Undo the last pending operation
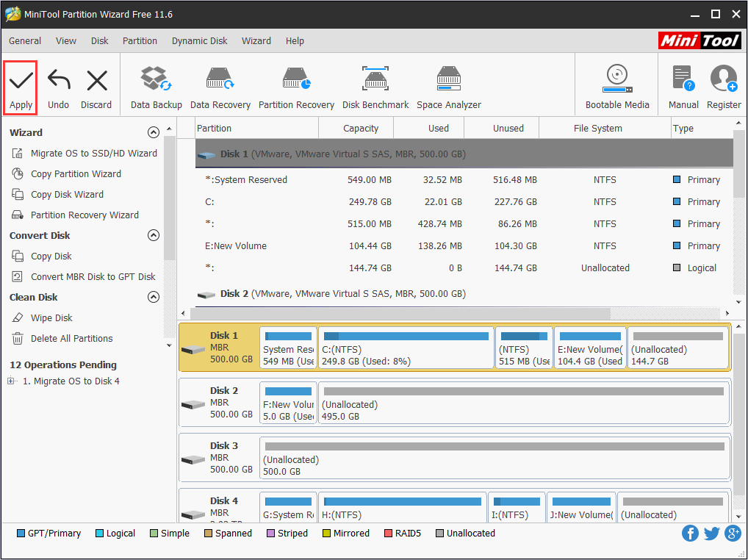 (x=58, y=89)
